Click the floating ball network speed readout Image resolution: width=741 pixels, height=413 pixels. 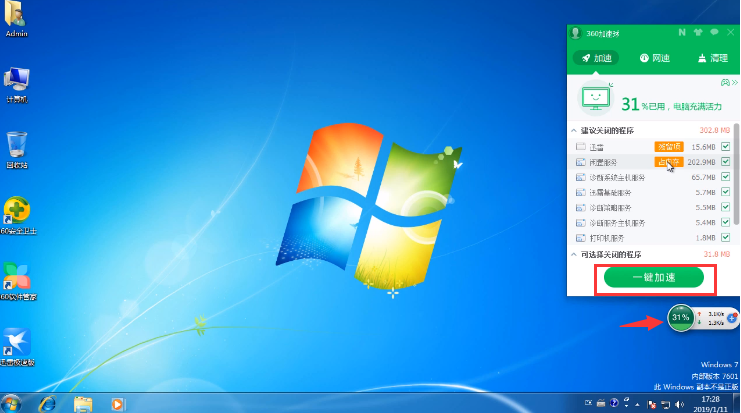[x=713, y=318]
